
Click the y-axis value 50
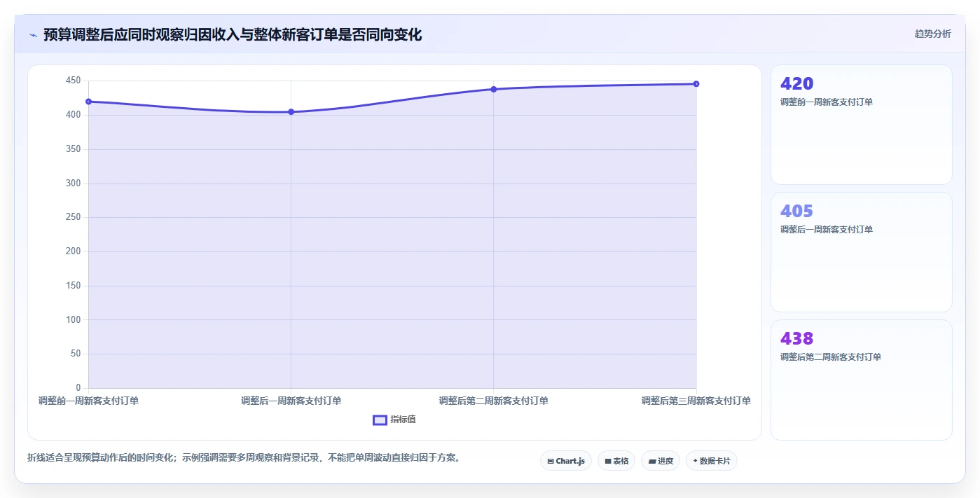pos(76,354)
